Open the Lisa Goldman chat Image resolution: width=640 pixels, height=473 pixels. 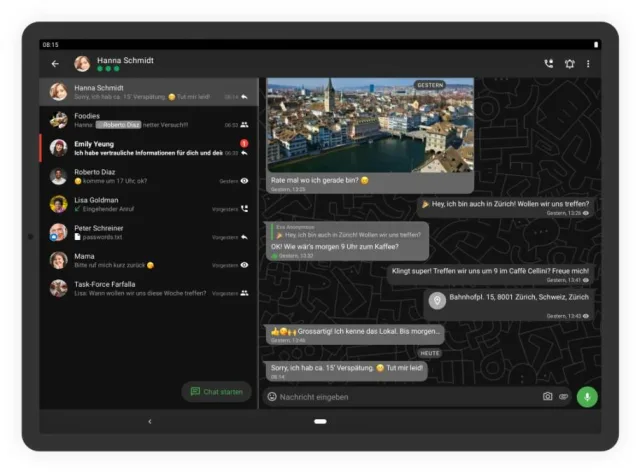pos(149,204)
